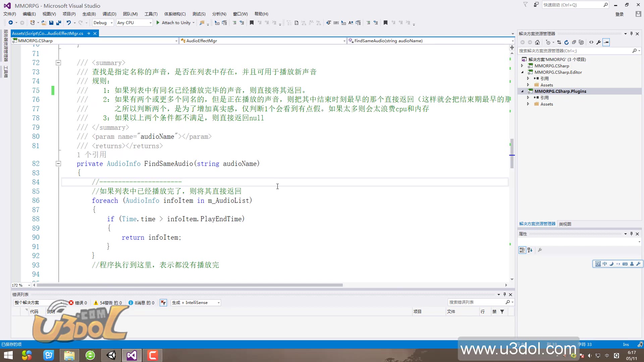Open the Any CPU platform dropdown
644x362 pixels.
click(134, 22)
